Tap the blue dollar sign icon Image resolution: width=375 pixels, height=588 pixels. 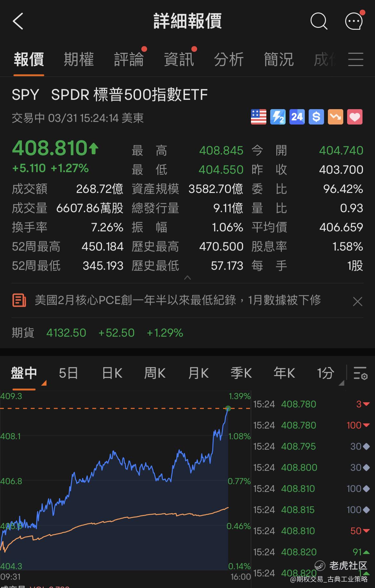pyautogui.click(x=316, y=117)
